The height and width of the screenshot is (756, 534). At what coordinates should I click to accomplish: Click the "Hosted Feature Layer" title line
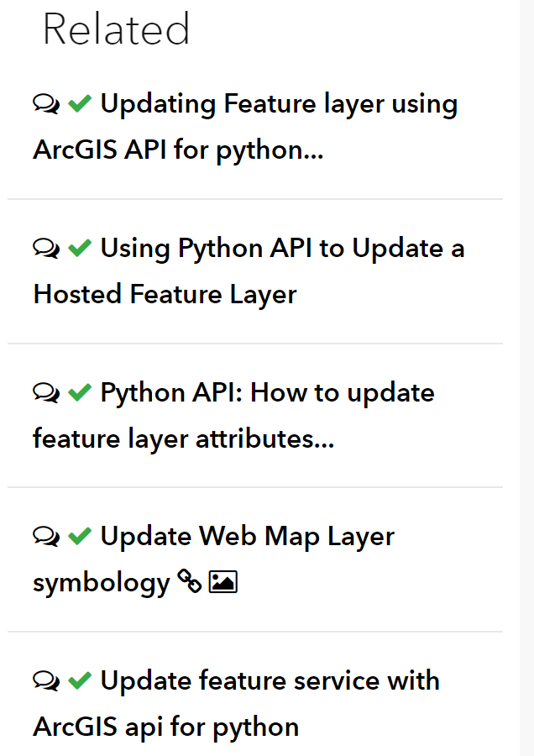[x=165, y=295]
